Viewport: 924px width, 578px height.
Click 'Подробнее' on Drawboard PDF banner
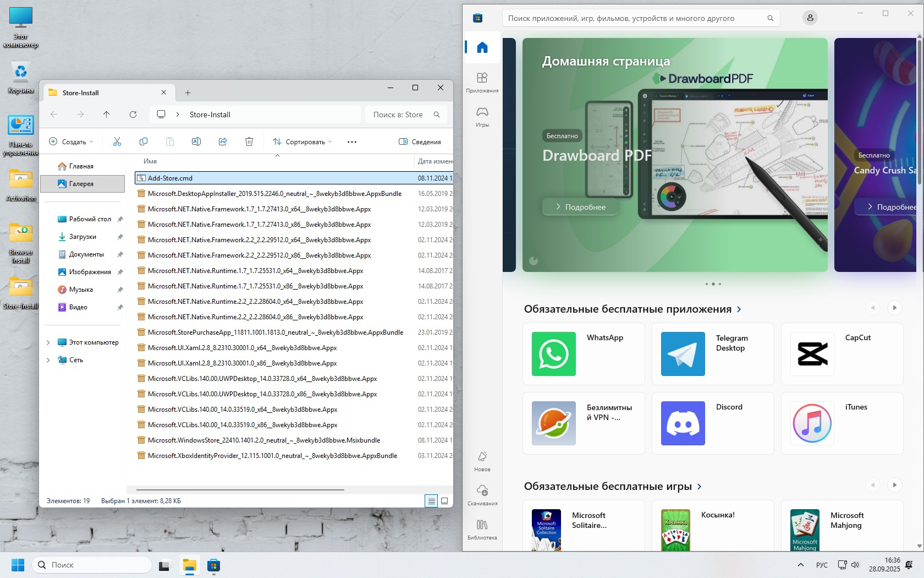[x=580, y=207]
